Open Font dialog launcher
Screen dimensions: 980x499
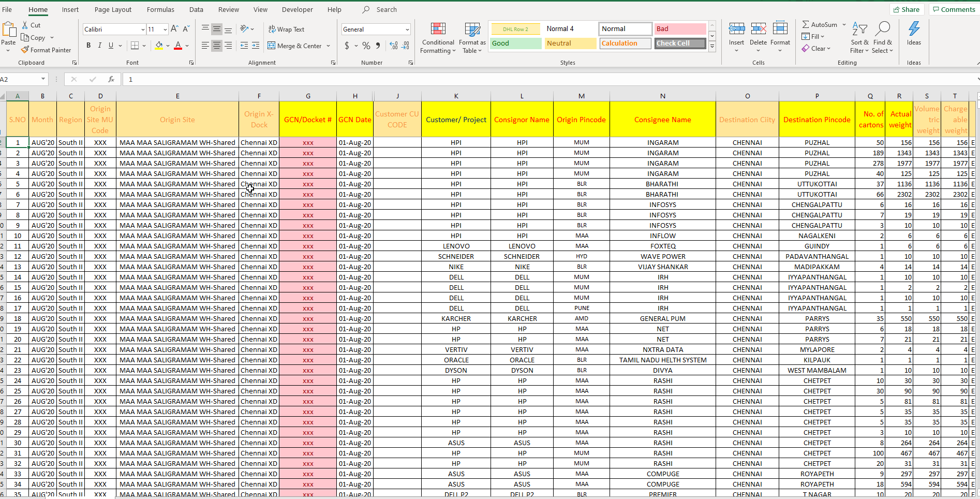[x=191, y=63]
